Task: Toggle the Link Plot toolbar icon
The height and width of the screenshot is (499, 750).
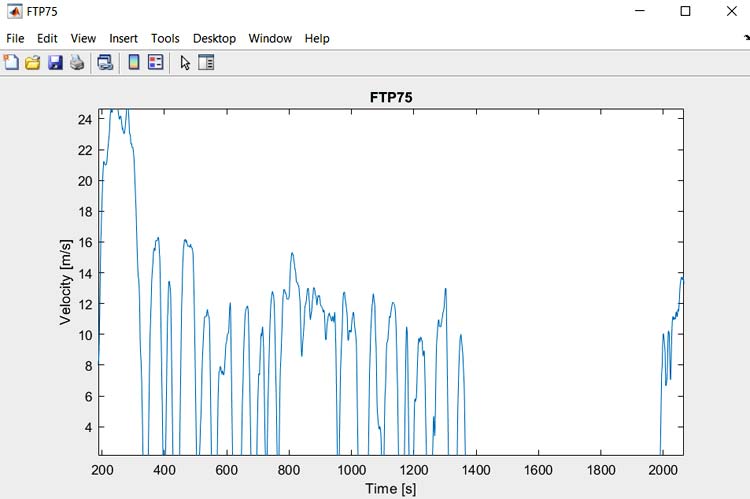Action: 105,62
